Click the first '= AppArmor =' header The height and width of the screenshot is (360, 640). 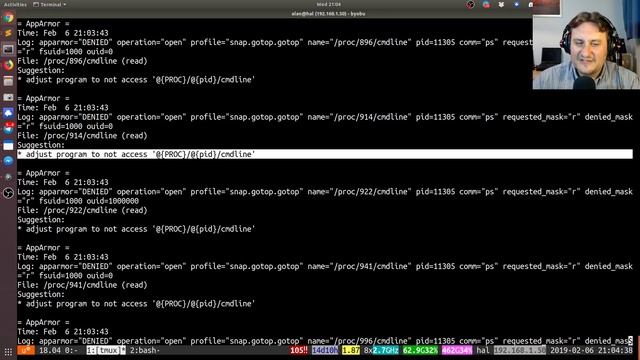click(x=43, y=24)
